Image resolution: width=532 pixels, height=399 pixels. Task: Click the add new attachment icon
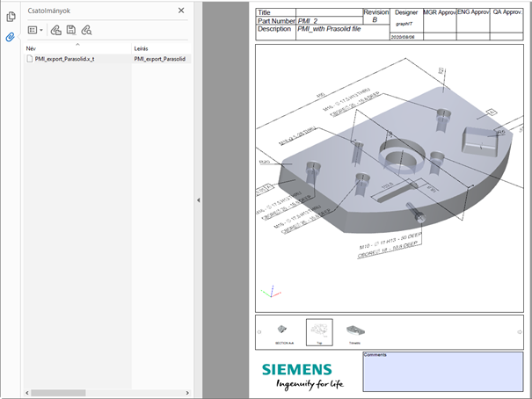click(x=56, y=30)
